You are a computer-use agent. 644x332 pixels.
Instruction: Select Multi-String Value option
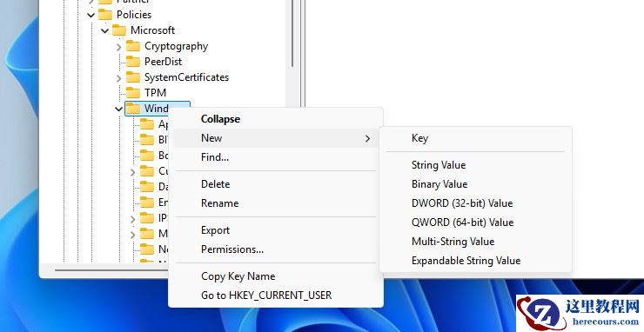[475, 242]
